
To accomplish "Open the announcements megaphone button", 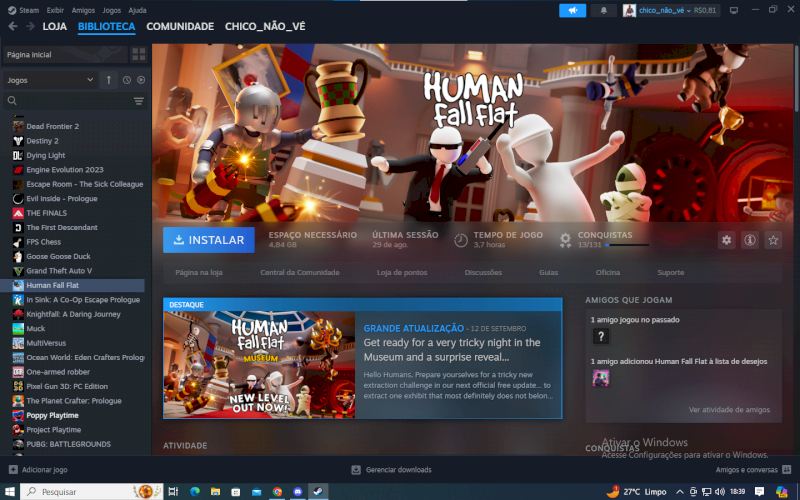I will point(572,10).
